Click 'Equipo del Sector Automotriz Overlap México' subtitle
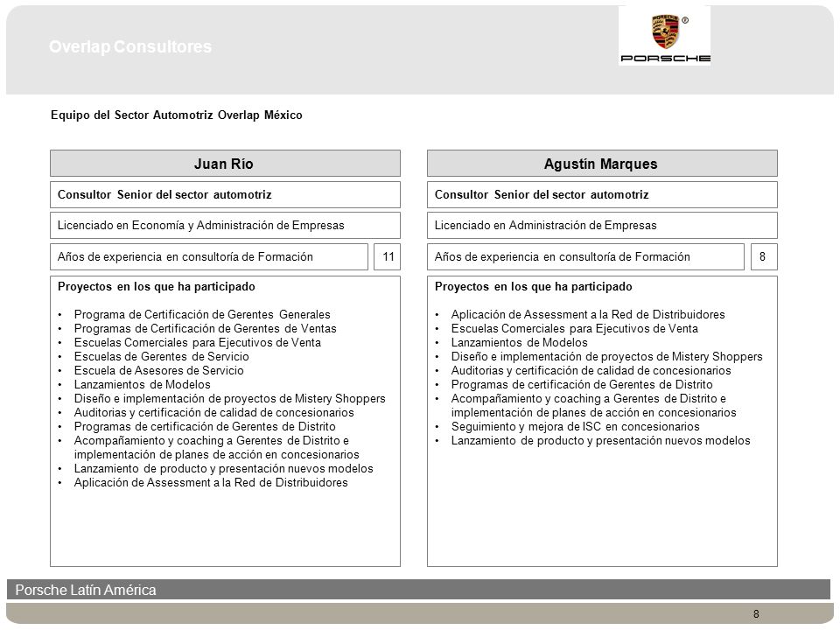The image size is (840, 630). (x=176, y=115)
